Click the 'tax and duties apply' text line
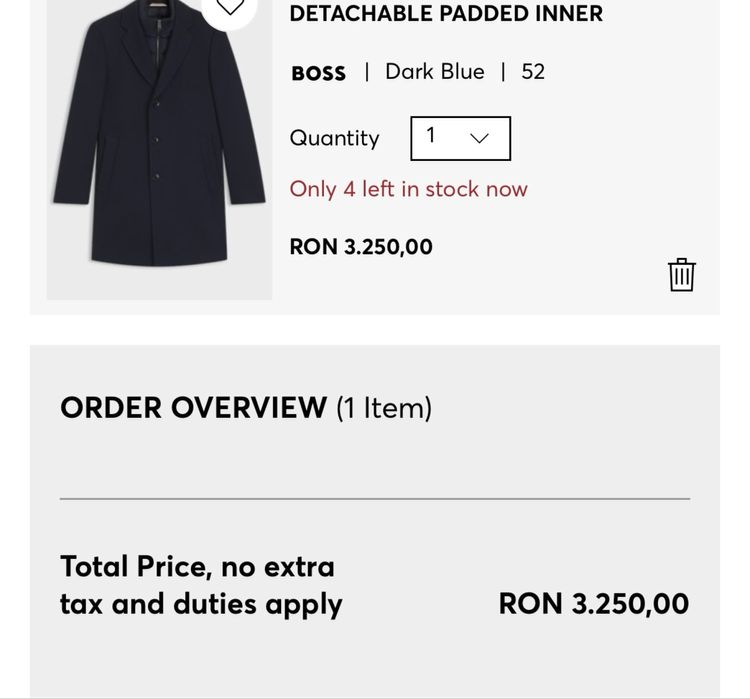 [x=201, y=604]
